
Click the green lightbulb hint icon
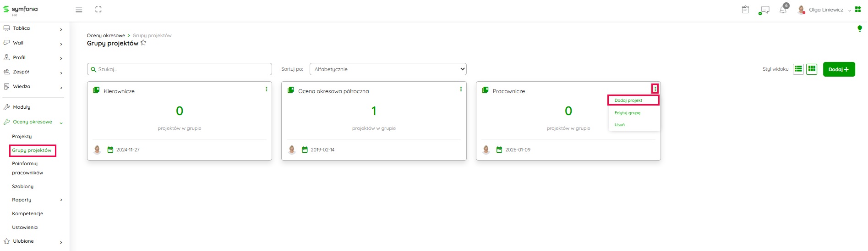point(859,28)
